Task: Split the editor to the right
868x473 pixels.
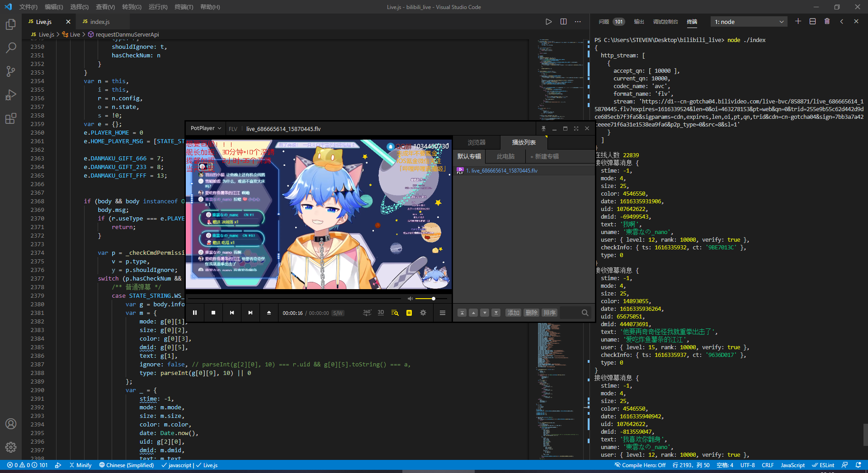Action: (x=563, y=22)
